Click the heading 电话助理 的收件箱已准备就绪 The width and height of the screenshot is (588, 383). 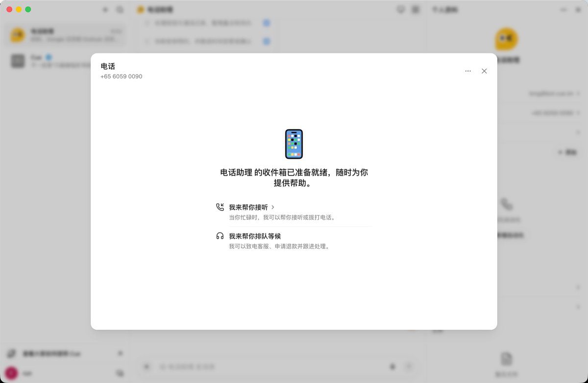tap(294, 178)
